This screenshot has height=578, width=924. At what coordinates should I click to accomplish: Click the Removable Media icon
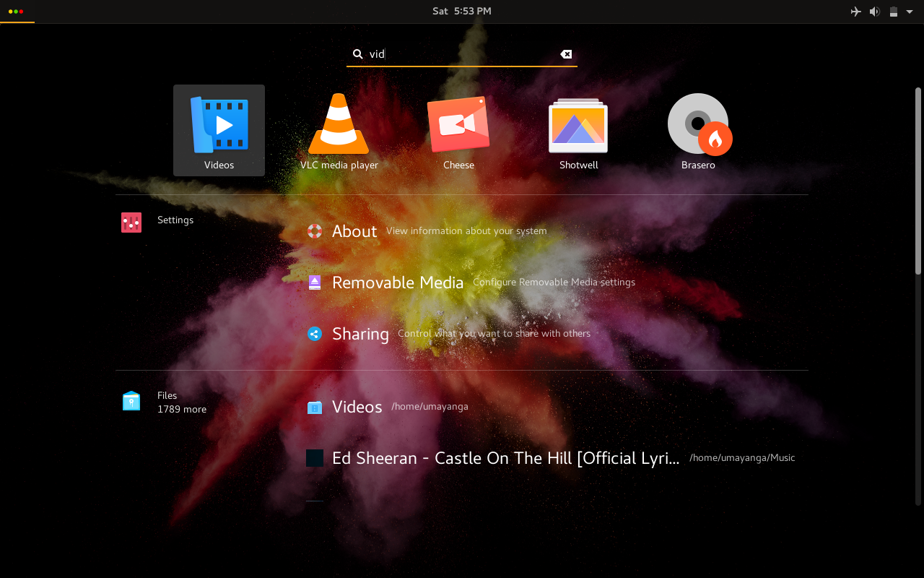[x=315, y=282]
